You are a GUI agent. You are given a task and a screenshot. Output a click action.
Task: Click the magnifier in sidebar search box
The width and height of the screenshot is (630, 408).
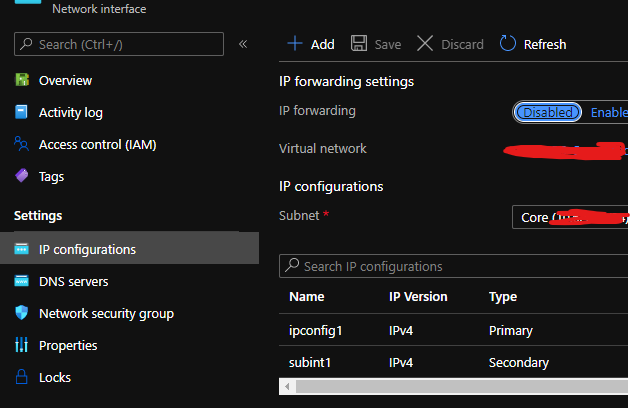pyautogui.click(x=26, y=43)
